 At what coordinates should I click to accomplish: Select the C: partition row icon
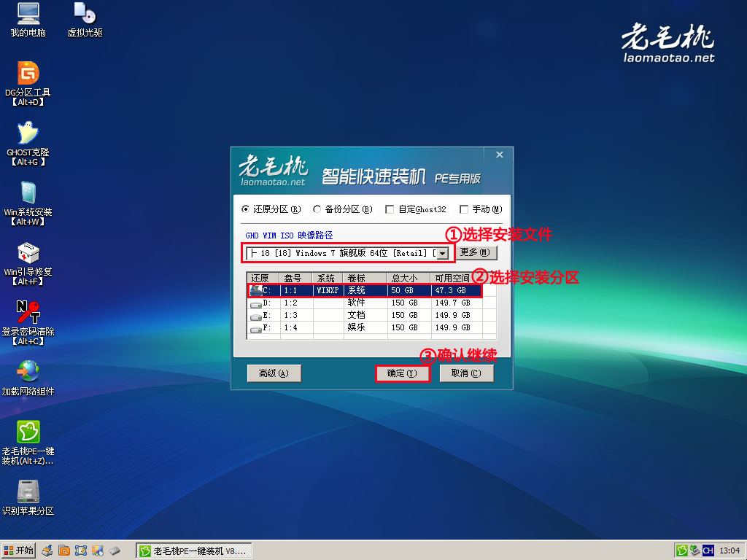(x=256, y=290)
